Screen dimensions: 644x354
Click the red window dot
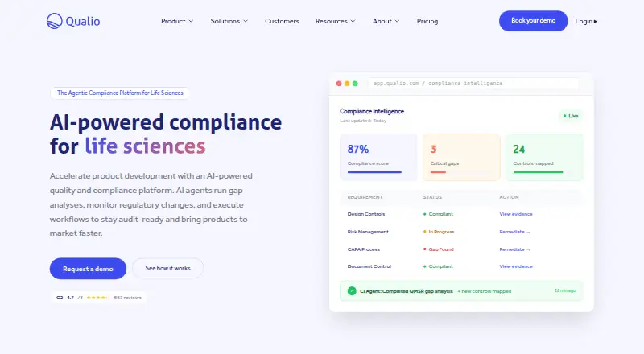[339, 84]
